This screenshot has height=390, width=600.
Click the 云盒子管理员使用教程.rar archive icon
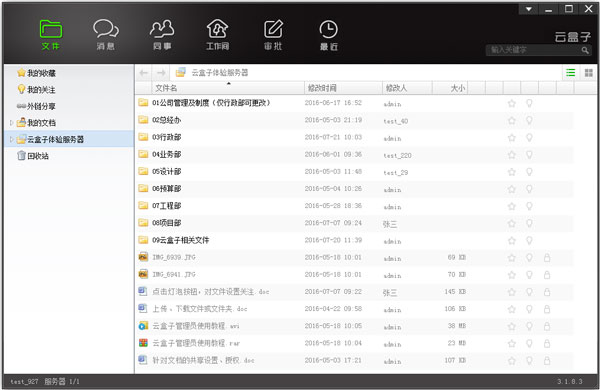click(x=143, y=343)
